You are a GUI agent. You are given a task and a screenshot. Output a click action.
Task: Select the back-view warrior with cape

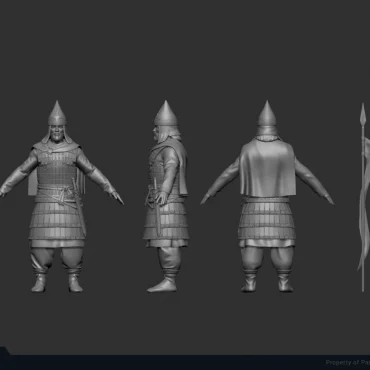267,197
